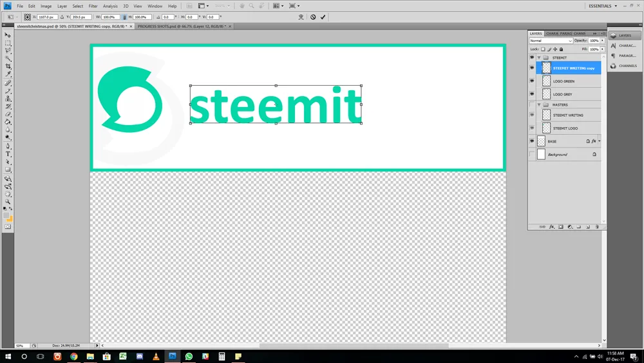The image size is (644, 363).
Task: Toggle relative positioning triangle icon
Action: [x=62, y=17]
